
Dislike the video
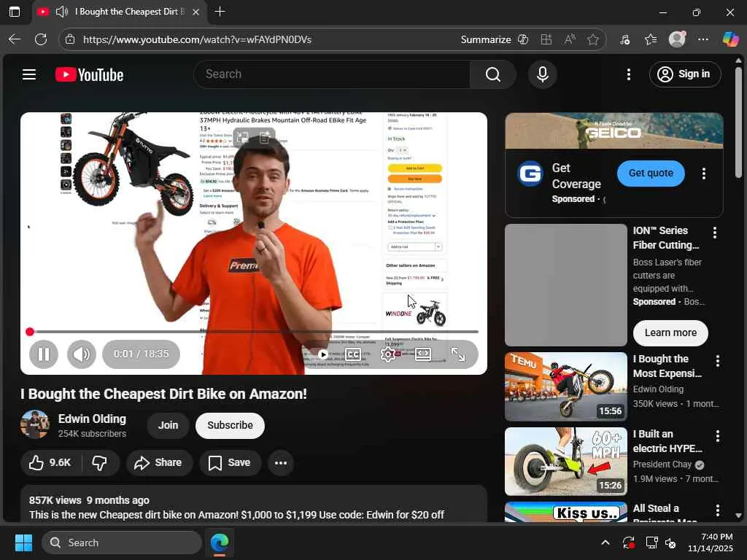(x=99, y=462)
